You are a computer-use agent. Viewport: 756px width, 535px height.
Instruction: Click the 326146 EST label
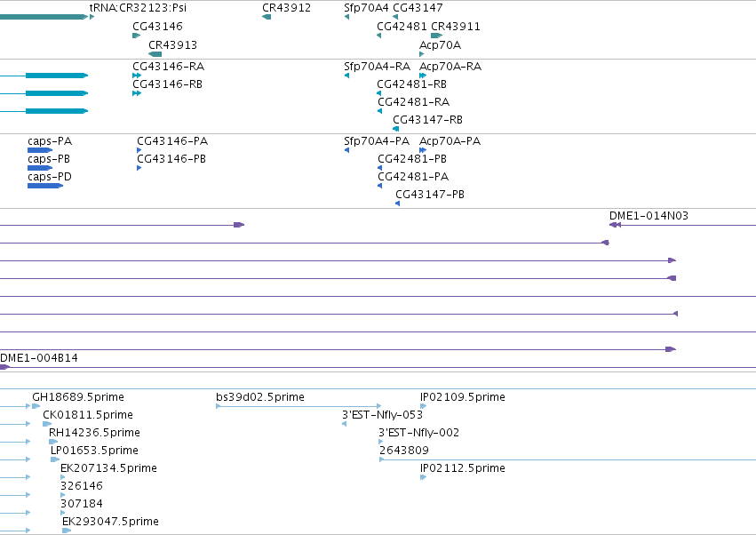pyautogui.click(x=82, y=486)
